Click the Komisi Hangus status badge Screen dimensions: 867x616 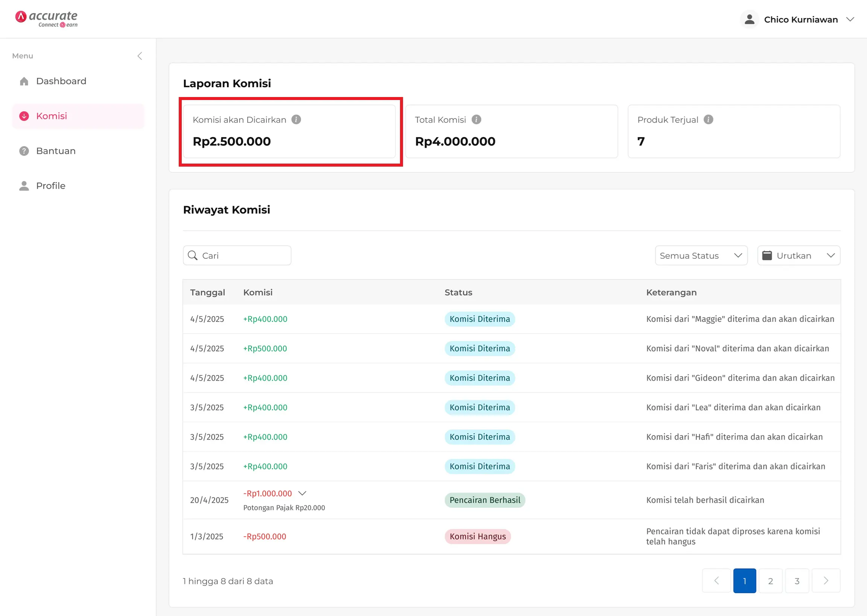tap(478, 536)
